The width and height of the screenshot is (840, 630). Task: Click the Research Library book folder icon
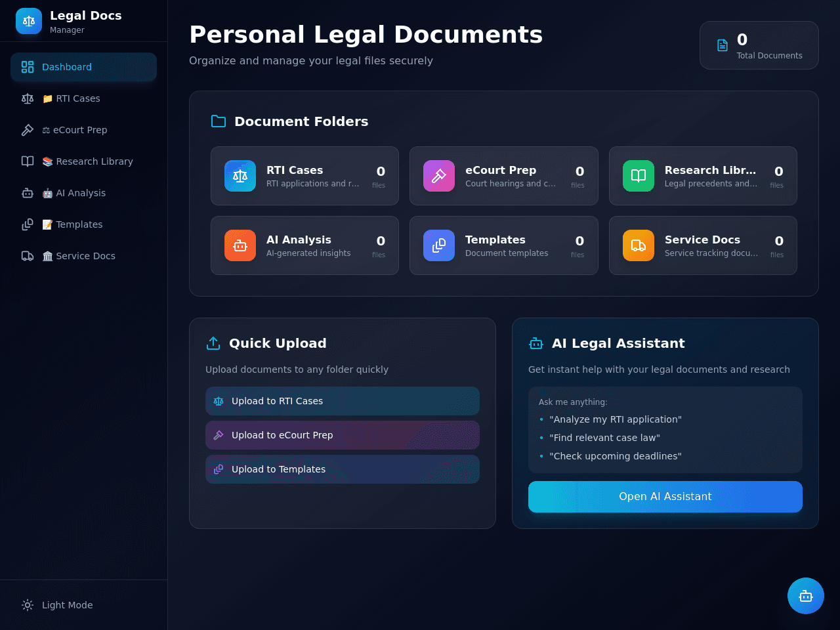(x=639, y=176)
